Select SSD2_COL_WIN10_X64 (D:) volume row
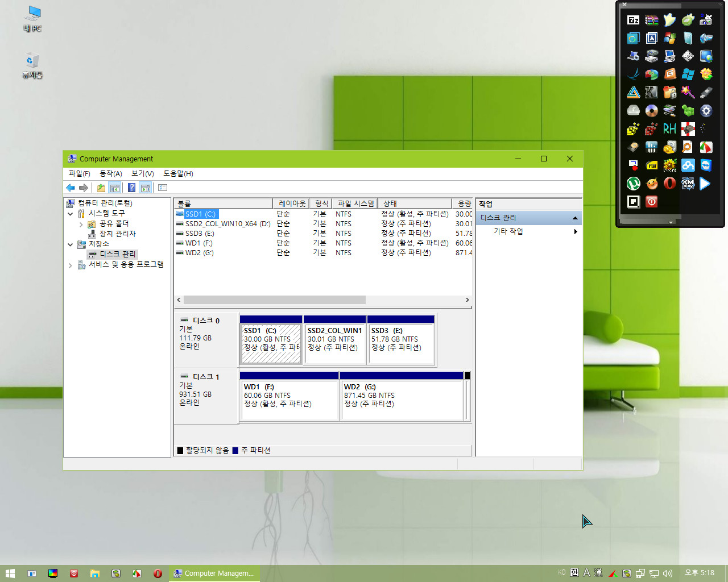 click(x=324, y=224)
